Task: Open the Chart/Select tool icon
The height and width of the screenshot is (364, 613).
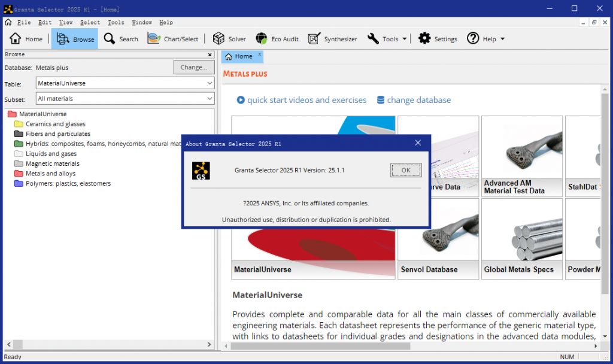Action: 154,39
